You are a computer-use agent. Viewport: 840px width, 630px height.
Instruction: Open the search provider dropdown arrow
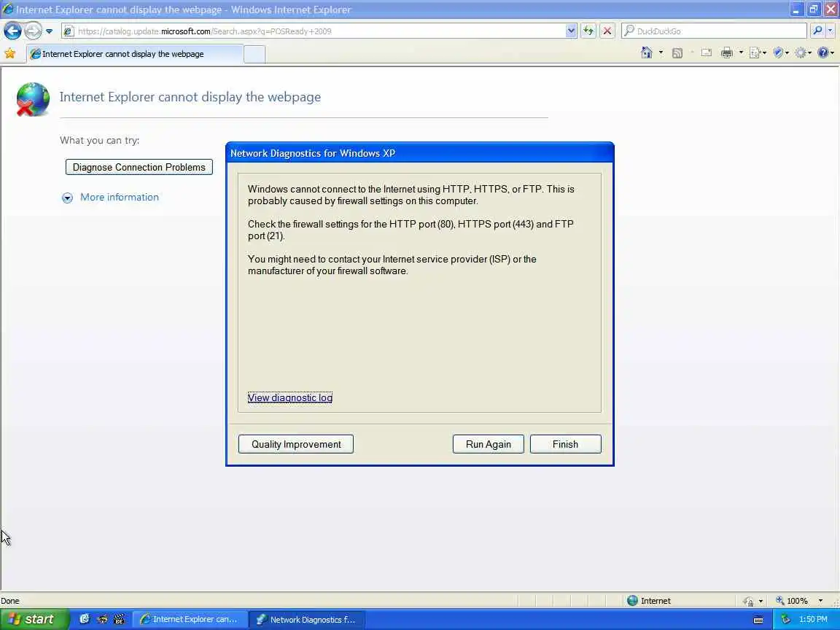[831, 31]
